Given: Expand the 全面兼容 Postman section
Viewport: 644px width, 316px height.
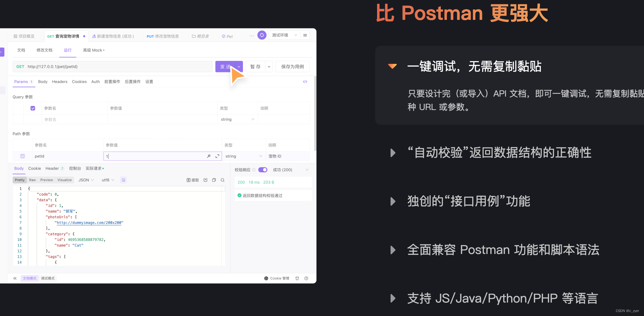Looking at the screenshot, I should [x=393, y=250].
